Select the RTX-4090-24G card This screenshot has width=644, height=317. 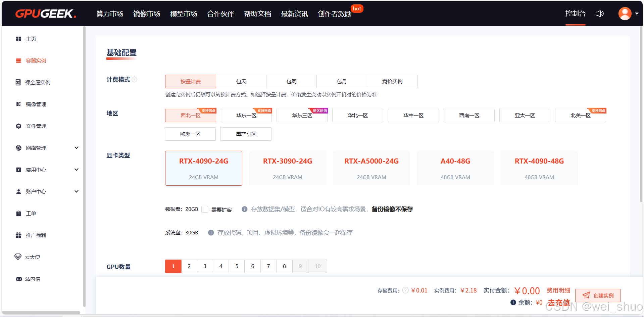click(x=204, y=168)
